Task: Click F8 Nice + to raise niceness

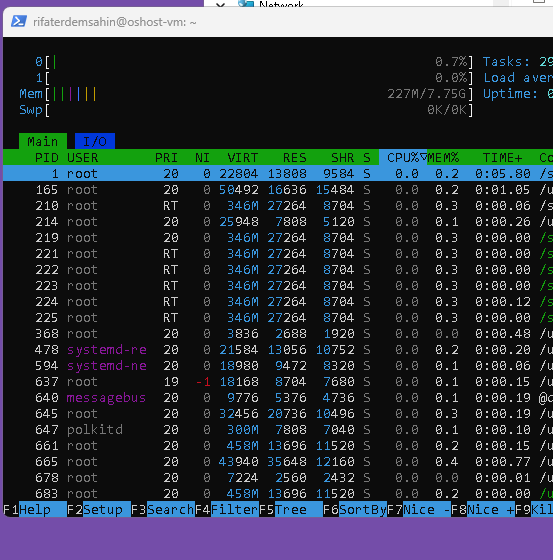Action: [483, 509]
